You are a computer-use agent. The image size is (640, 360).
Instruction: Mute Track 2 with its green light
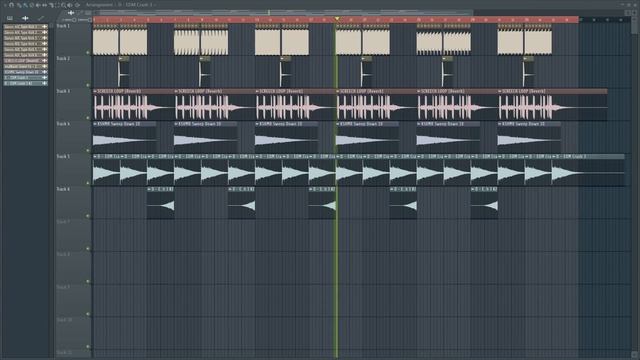[88, 85]
